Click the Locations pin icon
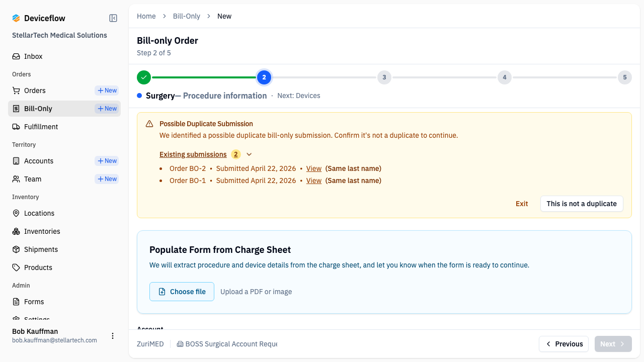Viewport: 644px width, 362px height. 16,213
